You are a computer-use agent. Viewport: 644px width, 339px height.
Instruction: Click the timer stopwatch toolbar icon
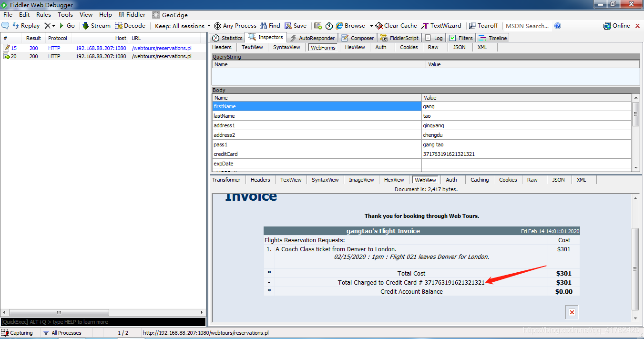329,26
